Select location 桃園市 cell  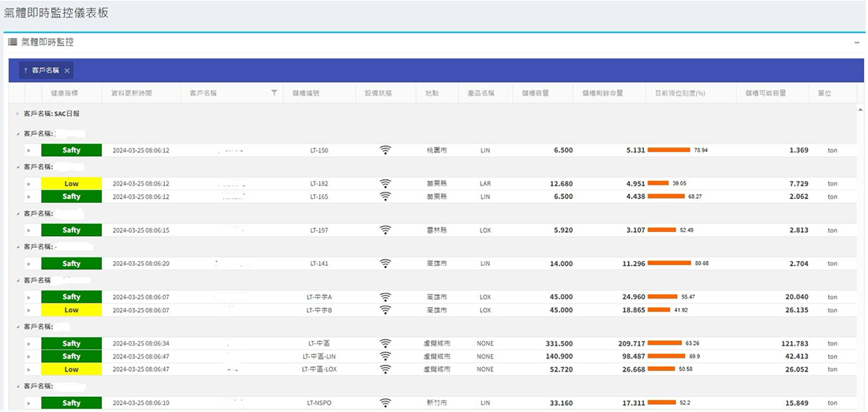click(x=436, y=151)
